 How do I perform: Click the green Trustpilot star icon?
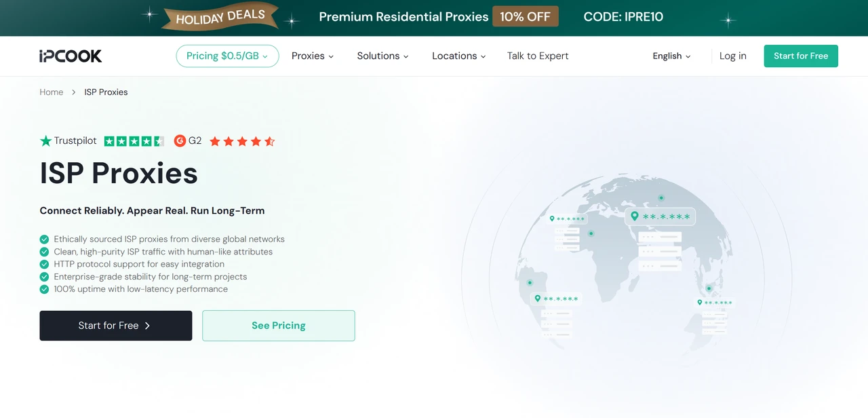click(45, 140)
